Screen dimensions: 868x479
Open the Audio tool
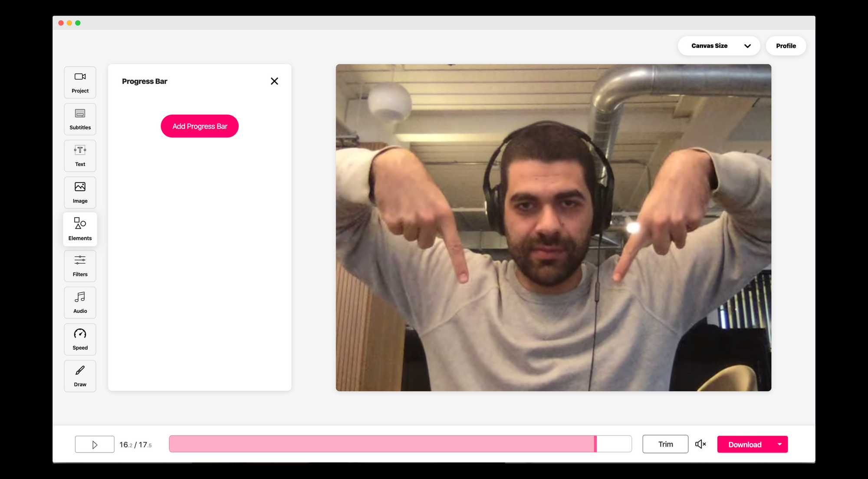pyautogui.click(x=80, y=303)
